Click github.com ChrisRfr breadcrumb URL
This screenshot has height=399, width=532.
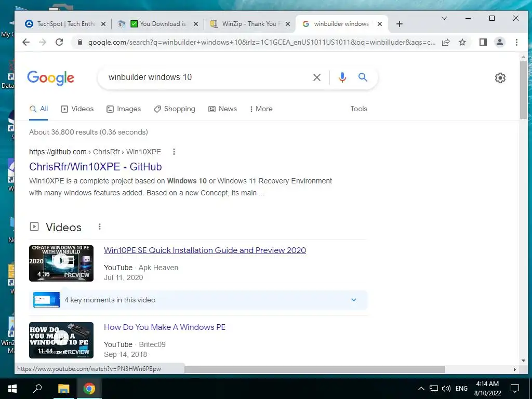[95, 152]
